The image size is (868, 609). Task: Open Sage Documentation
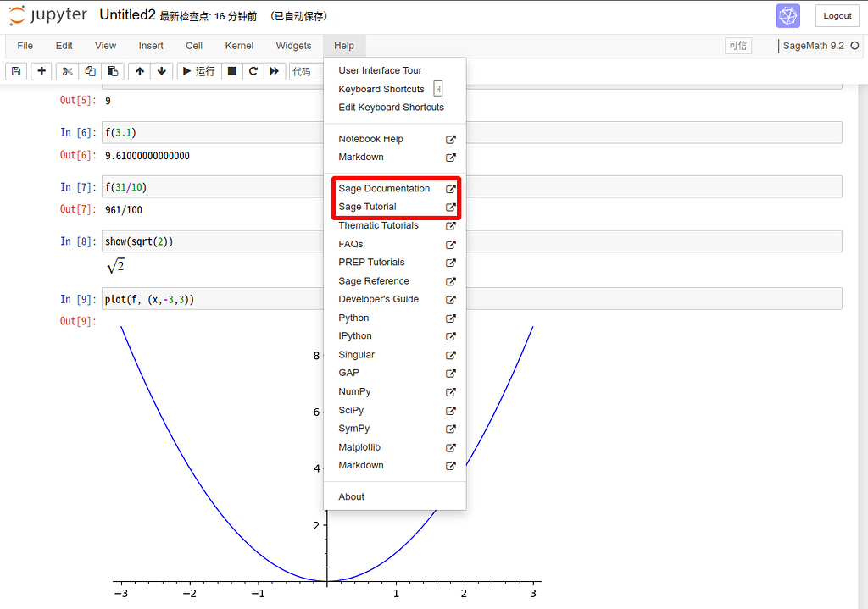click(x=395, y=189)
